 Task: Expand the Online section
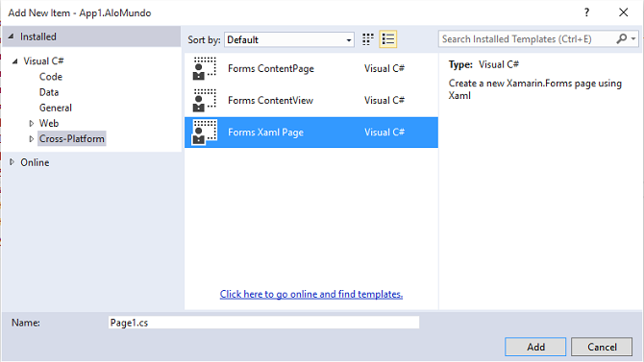pos(12,162)
